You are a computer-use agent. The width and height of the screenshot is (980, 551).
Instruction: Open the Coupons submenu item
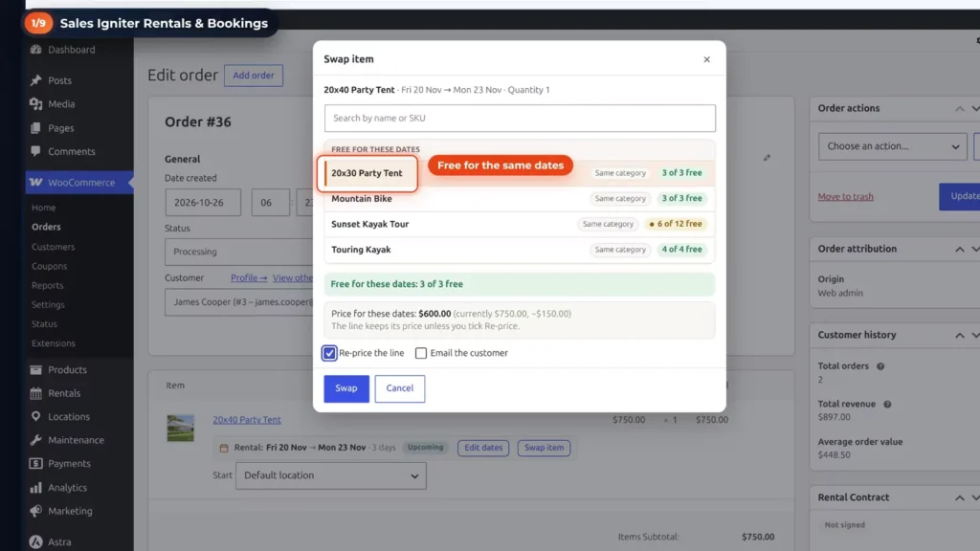[50, 266]
